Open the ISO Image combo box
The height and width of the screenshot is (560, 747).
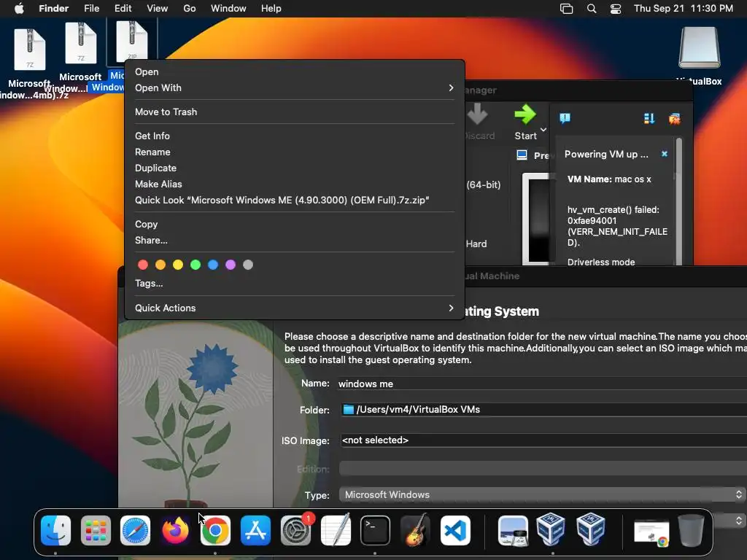(x=543, y=440)
